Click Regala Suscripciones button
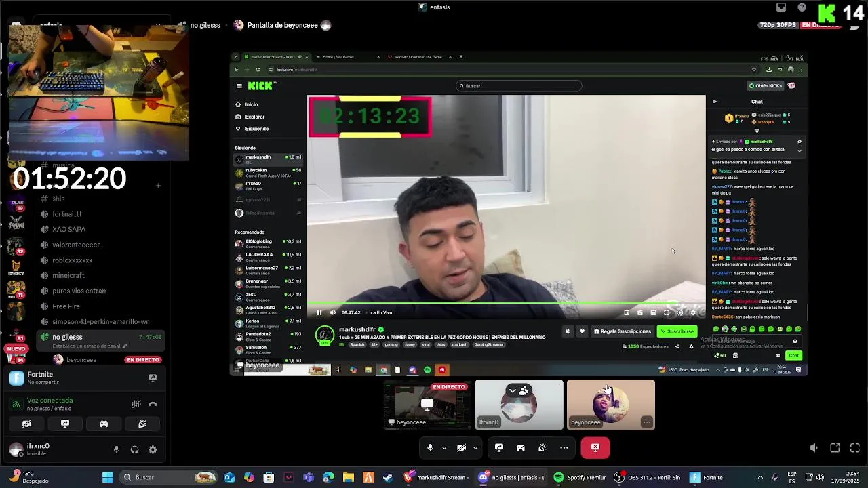The image size is (868, 488). (623, 331)
